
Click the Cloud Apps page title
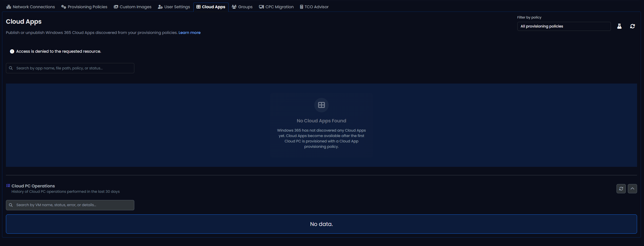coord(24,22)
